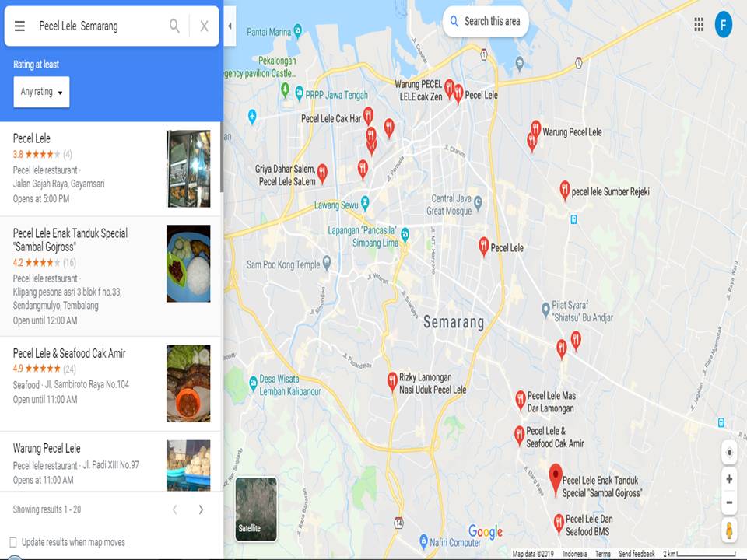Open the account avatar F

pyautogui.click(x=723, y=24)
